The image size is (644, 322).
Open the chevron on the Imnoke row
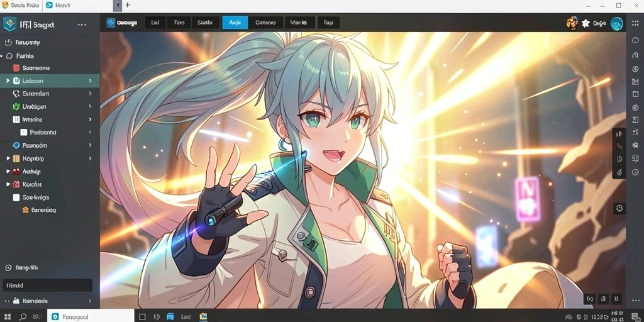90,119
